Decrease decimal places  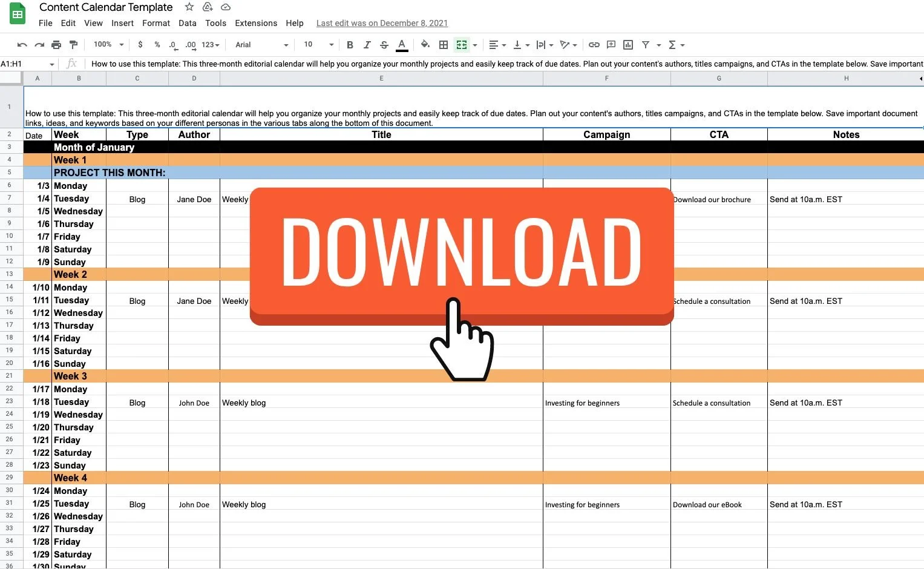[173, 45]
